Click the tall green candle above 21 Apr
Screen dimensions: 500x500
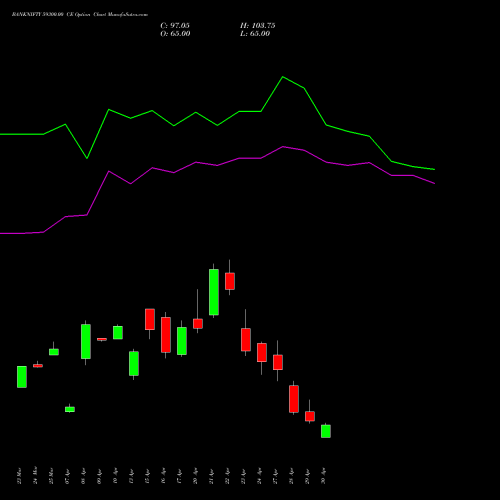click(x=214, y=292)
